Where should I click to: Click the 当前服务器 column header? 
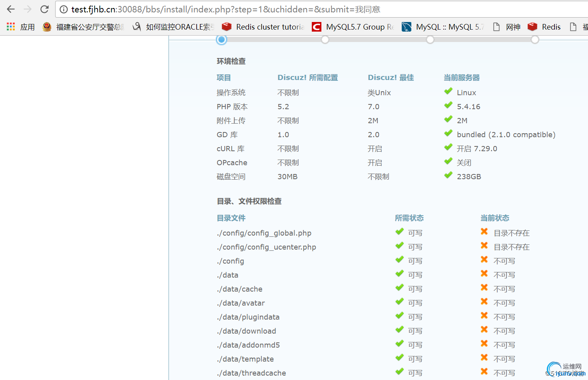point(462,78)
